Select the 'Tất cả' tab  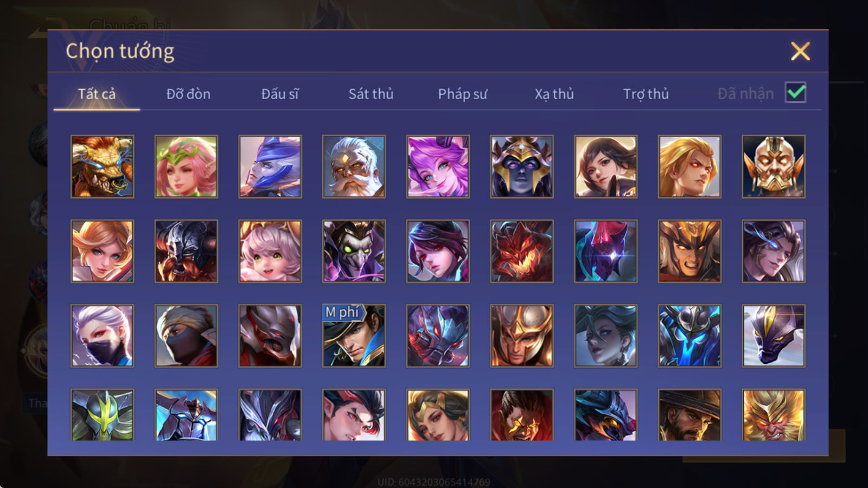(x=97, y=94)
